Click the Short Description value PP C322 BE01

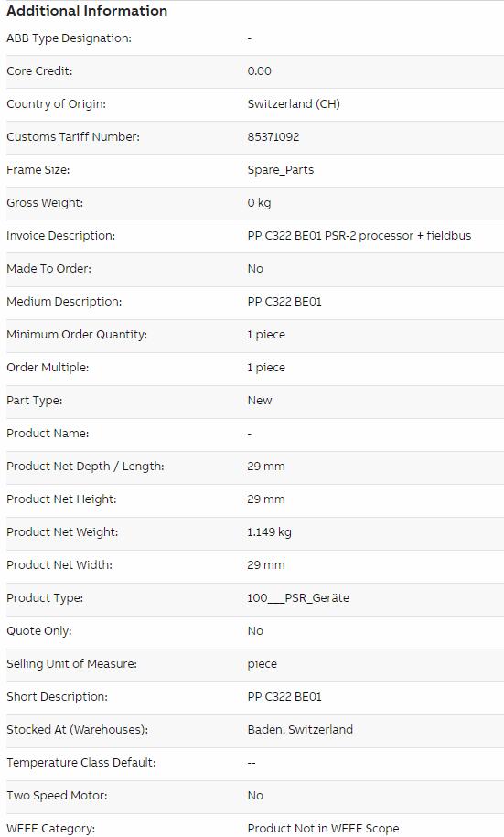(x=284, y=697)
